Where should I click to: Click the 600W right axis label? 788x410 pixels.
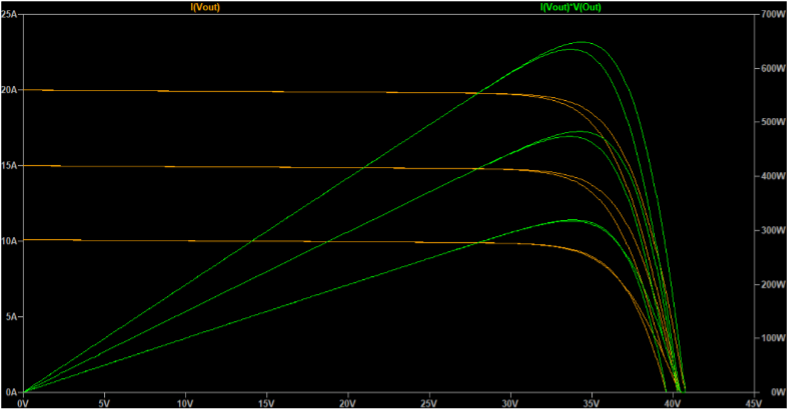coord(772,68)
